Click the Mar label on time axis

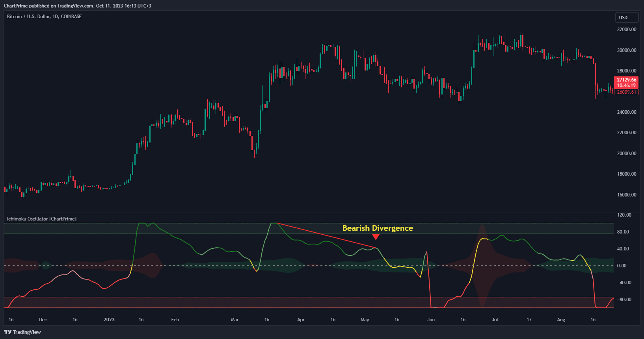click(x=235, y=320)
